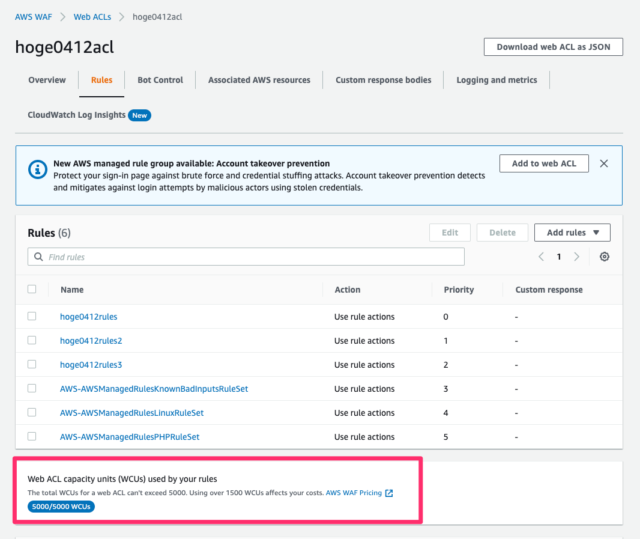The height and width of the screenshot is (539, 640).
Task: Click priority value 4 for LinuxRuleSet
Action: [x=446, y=413]
